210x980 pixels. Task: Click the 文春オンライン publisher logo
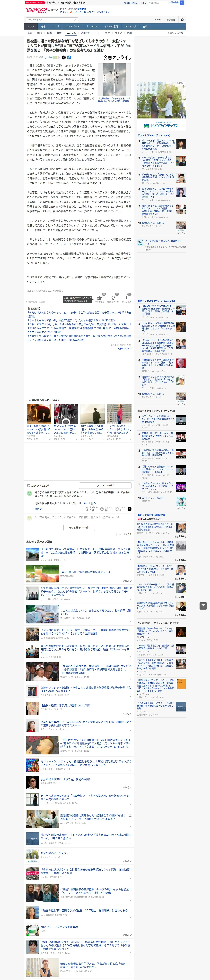(117, 57)
